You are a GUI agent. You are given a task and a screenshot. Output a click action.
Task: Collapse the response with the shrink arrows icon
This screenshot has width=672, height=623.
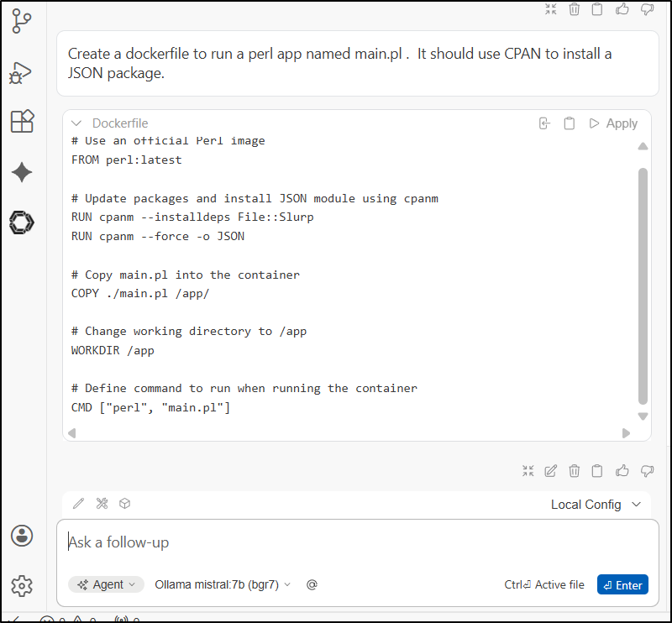528,470
